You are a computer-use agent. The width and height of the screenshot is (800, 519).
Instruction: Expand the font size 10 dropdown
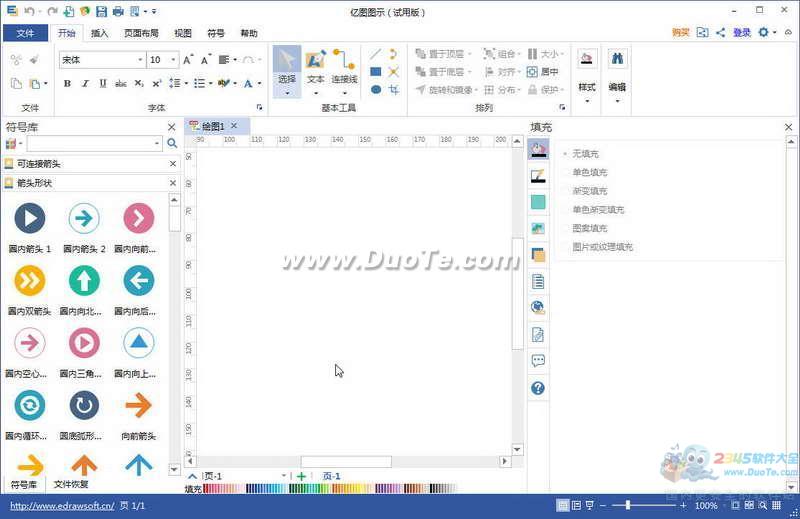tap(173, 60)
